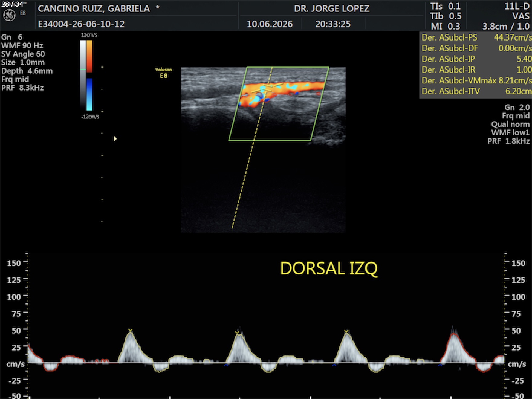532x399 pixels.
Task: Click the patient name CANCINO RUIZ, GABRIELA
Action: tap(94, 8)
